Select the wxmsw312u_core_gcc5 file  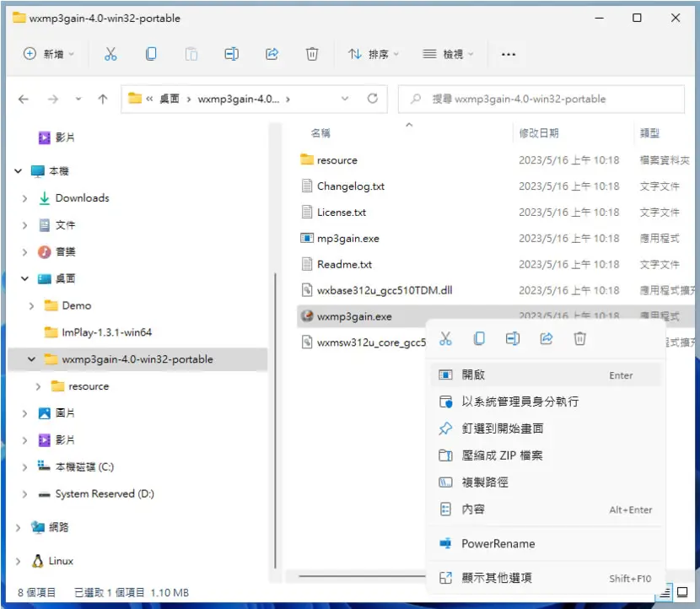pos(371,342)
